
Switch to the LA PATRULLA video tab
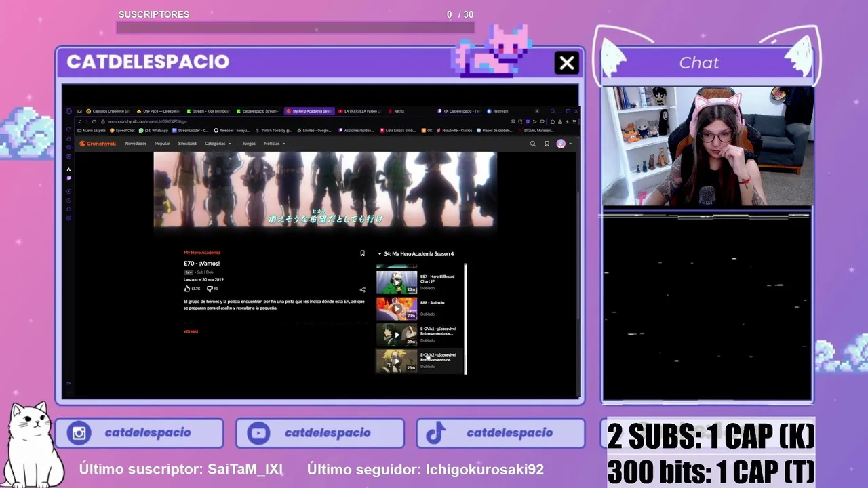(359, 111)
